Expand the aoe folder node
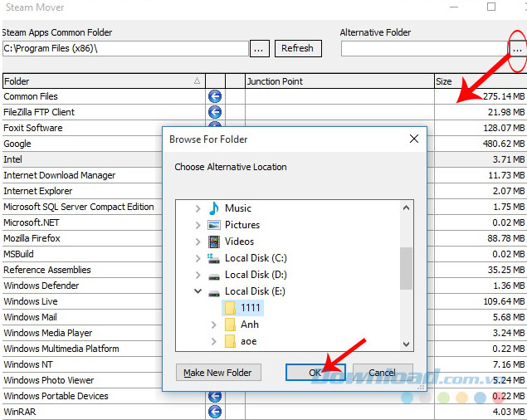This screenshot has height=420, width=527. 214,341
